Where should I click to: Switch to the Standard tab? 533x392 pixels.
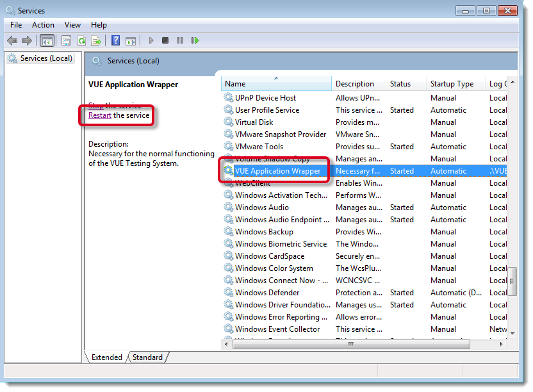click(x=147, y=357)
